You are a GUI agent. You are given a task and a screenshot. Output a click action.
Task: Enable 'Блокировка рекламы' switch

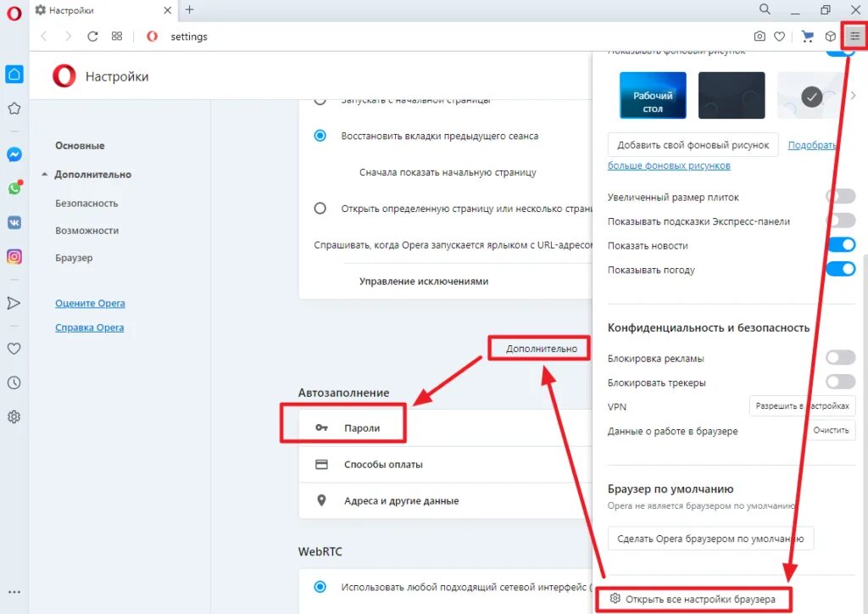coord(840,357)
